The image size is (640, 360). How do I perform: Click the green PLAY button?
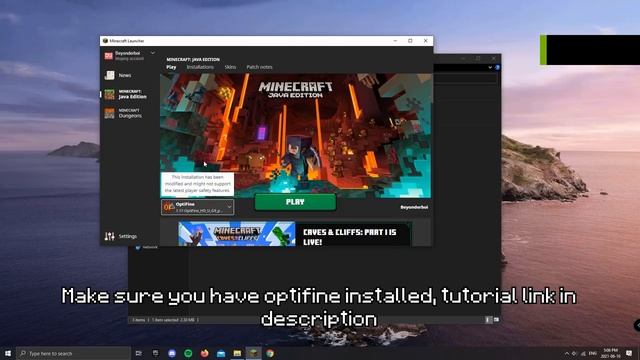295,202
